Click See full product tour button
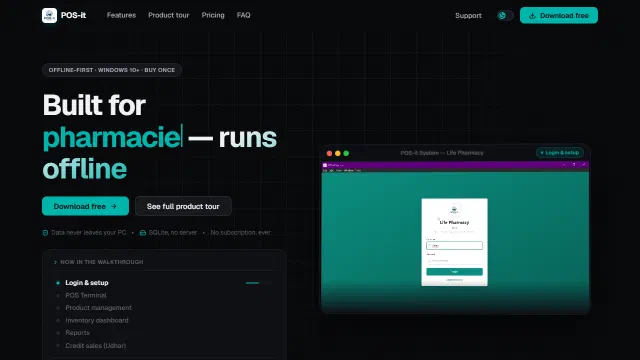 (183, 206)
